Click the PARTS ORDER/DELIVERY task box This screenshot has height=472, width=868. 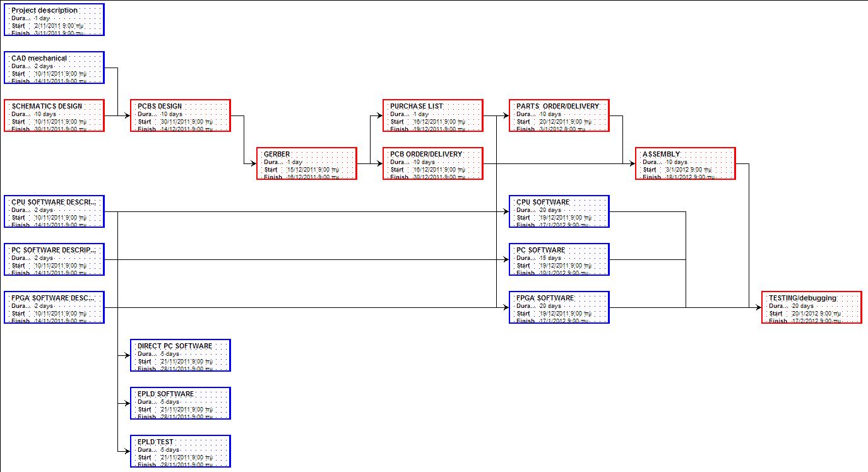[x=559, y=115]
